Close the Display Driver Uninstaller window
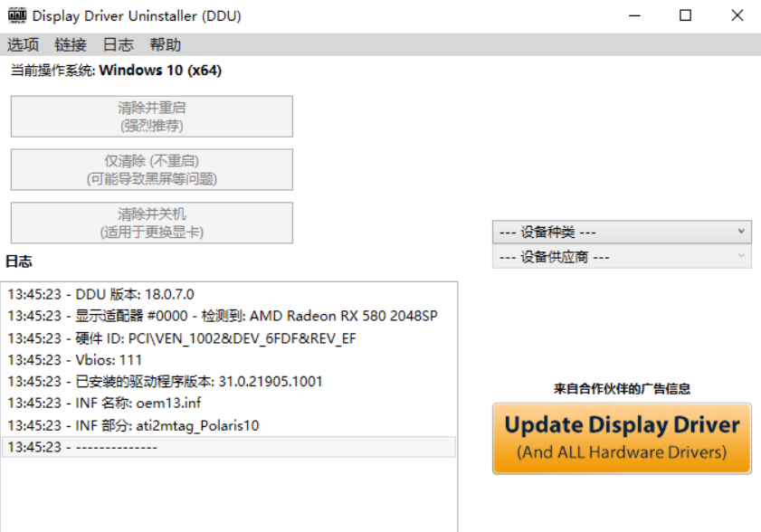The height and width of the screenshot is (532, 761). (x=737, y=15)
